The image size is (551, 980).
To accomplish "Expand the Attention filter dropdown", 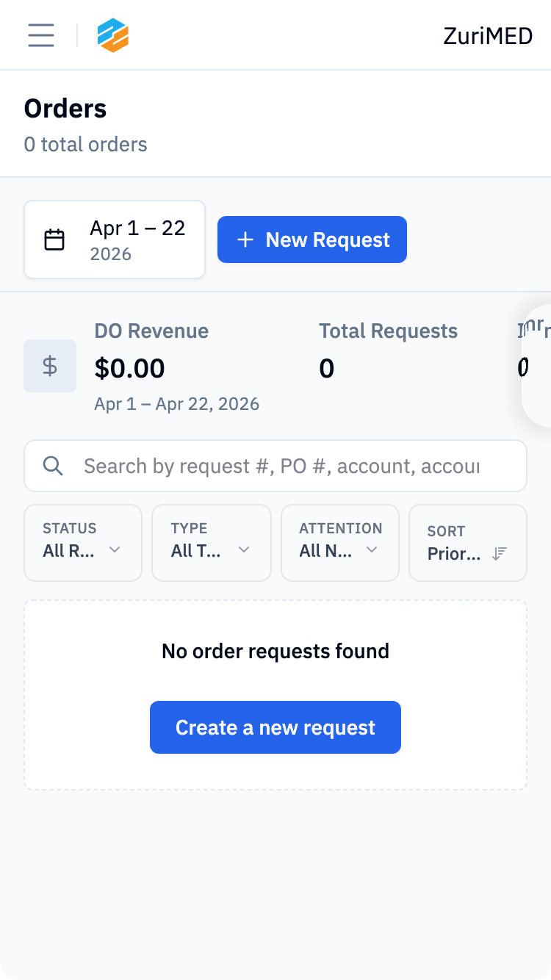I will (x=340, y=543).
